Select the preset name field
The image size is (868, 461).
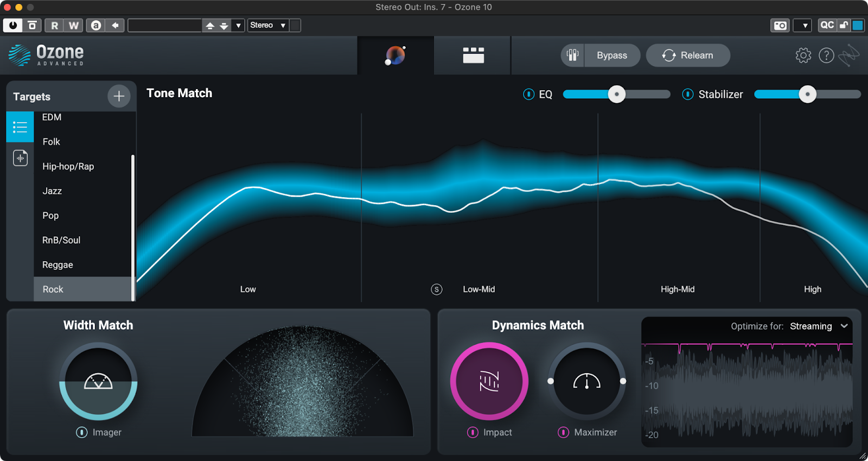pyautogui.click(x=164, y=26)
